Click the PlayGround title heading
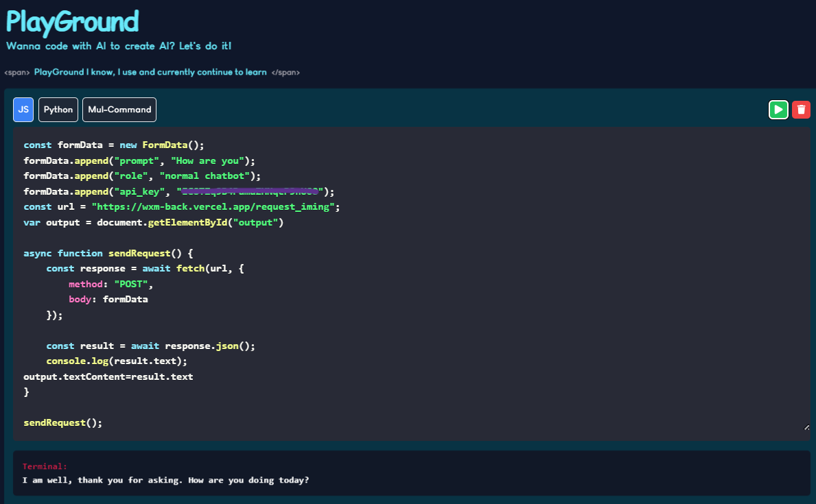This screenshot has height=504, width=816. click(71, 23)
